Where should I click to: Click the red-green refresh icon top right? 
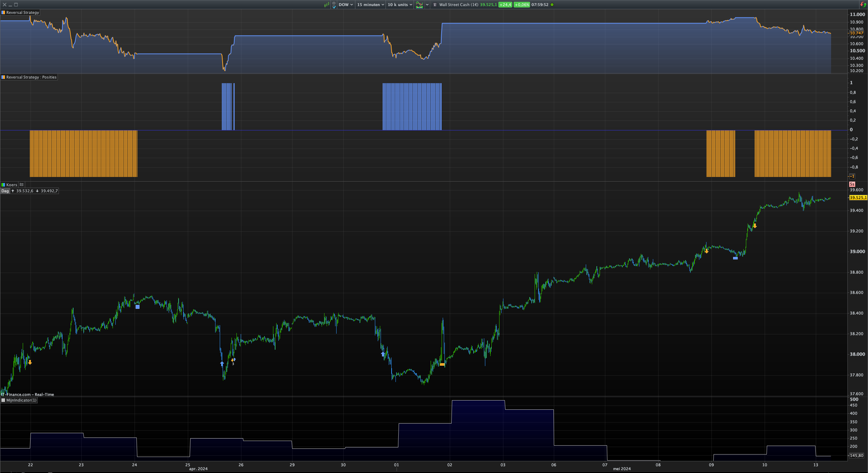(863, 5)
